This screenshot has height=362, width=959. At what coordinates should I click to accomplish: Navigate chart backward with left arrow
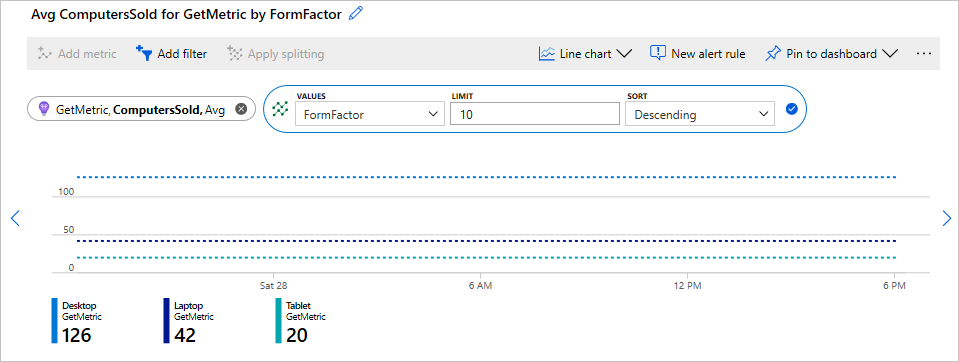pos(16,218)
